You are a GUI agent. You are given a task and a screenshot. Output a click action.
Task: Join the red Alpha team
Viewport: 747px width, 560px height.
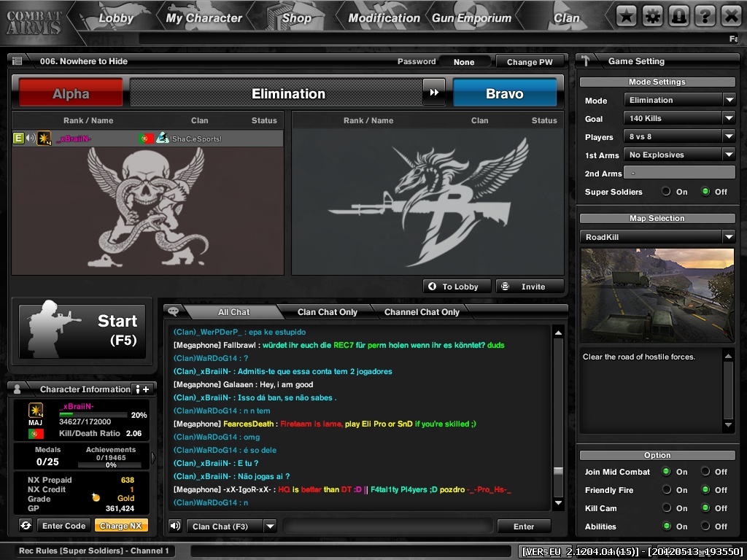[x=71, y=93]
